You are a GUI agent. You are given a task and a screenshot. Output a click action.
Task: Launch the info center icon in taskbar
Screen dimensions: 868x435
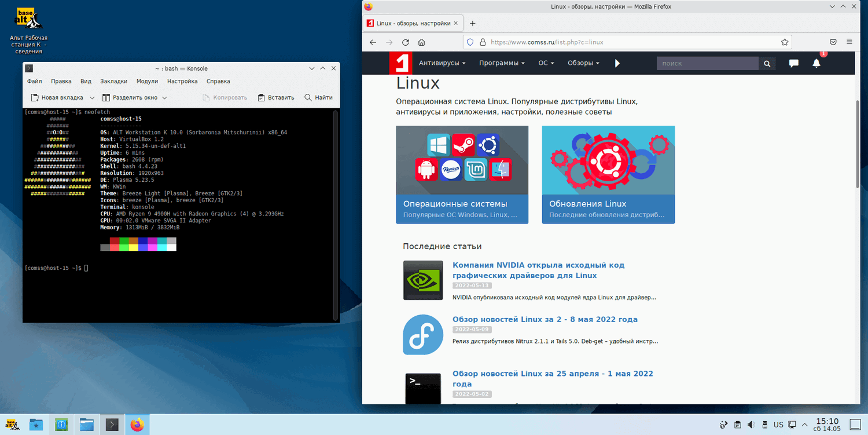point(61,425)
